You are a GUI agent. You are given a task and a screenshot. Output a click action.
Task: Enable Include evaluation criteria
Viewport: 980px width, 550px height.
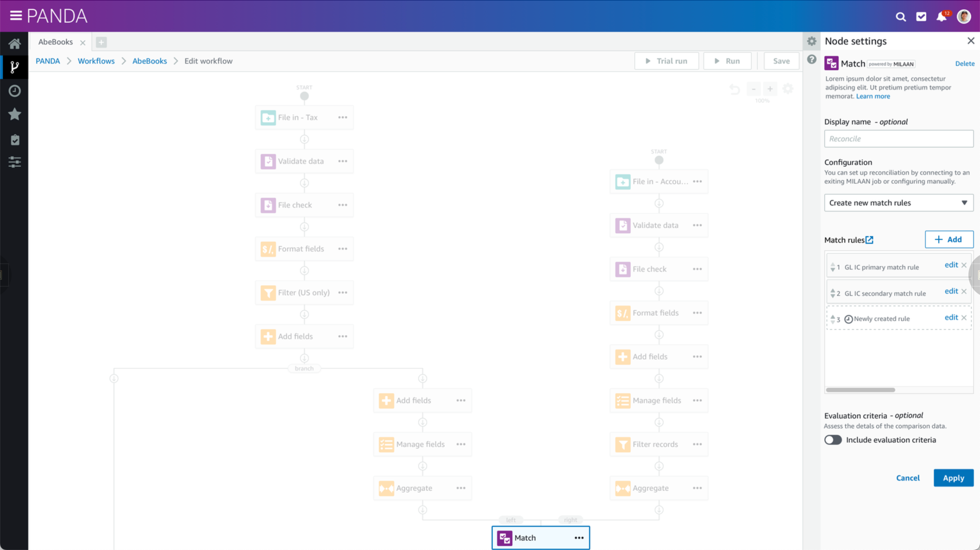[x=833, y=439]
